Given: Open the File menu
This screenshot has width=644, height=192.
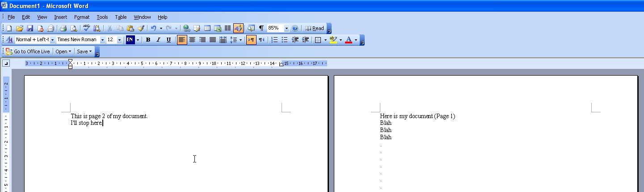Looking at the screenshot, I should pyautogui.click(x=11, y=17).
